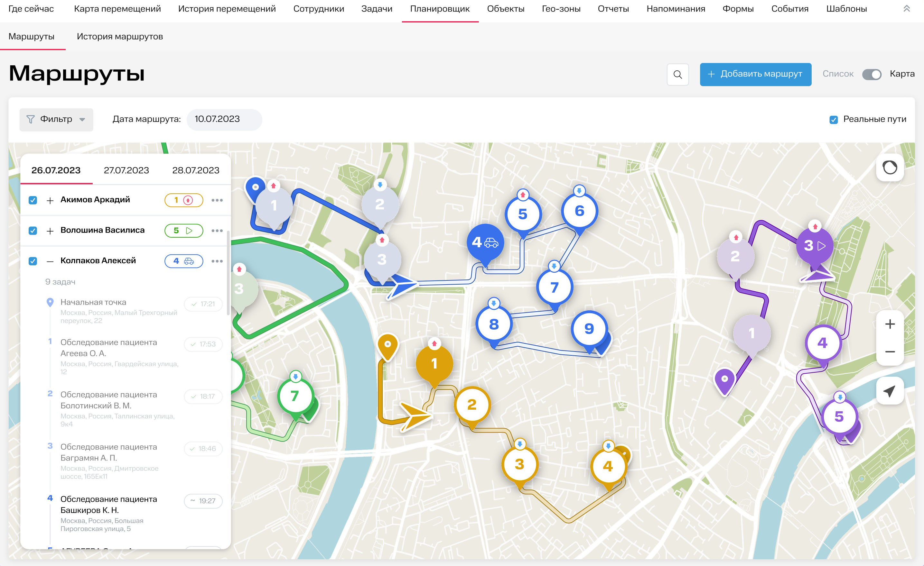
Task: Click Акимов Аркадий status badge 1
Action: click(x=184, y=200)
